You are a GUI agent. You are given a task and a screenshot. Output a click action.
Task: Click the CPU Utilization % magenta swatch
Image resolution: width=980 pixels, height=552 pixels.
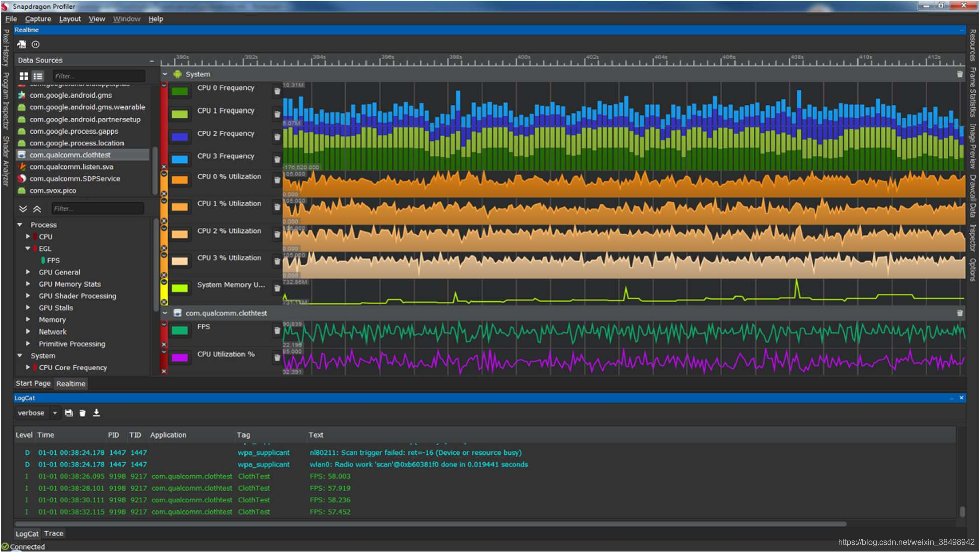tap(180, 358)
